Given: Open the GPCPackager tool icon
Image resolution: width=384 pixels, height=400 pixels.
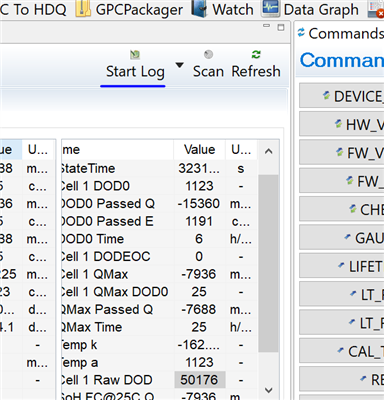Looking at the screenshot, I should tap(83, 9).
